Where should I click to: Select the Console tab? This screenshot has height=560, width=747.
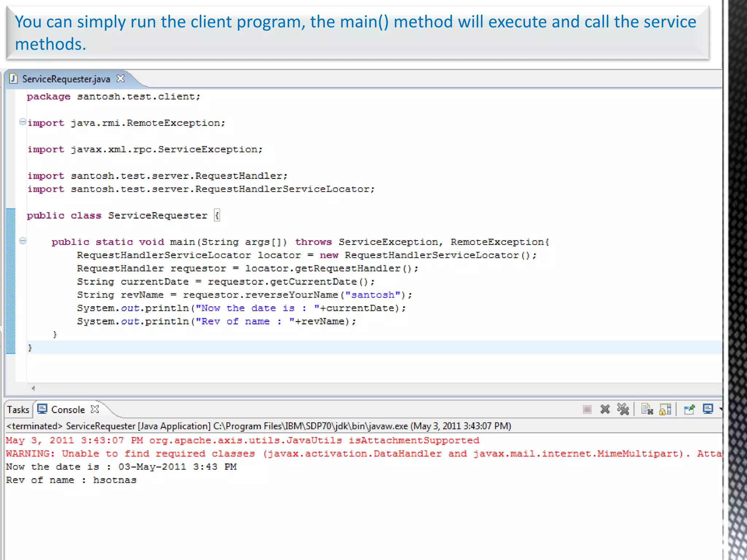click(68, 410)
